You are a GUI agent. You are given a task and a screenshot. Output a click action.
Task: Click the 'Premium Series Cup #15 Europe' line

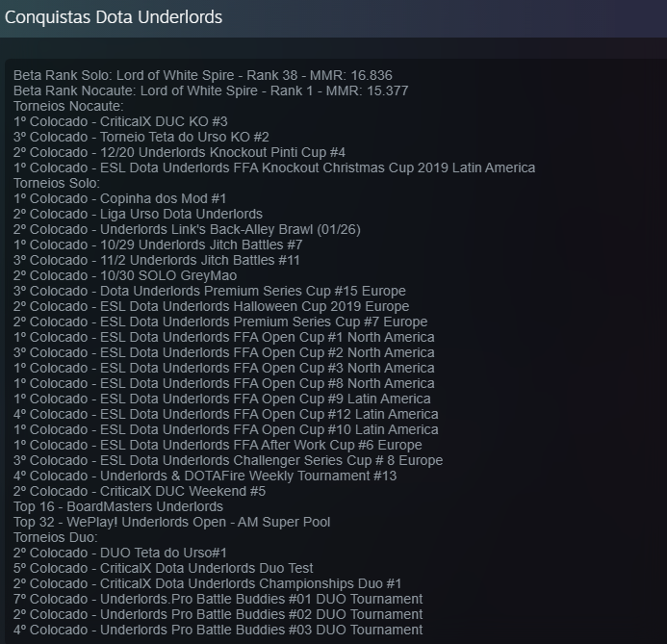tap(209, 291)
